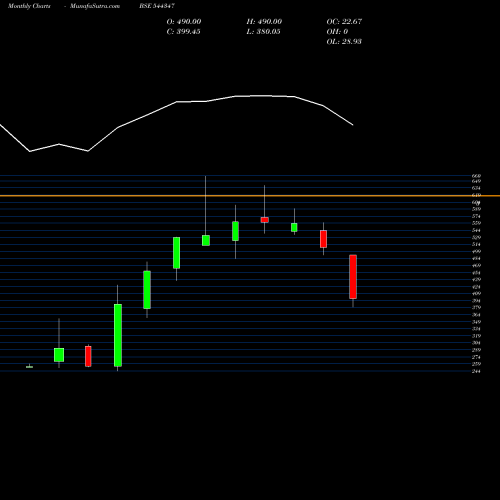Click the 289 price axis label
Image resolution: width=500 pixels, height=500 pixels.
(476, 350)
